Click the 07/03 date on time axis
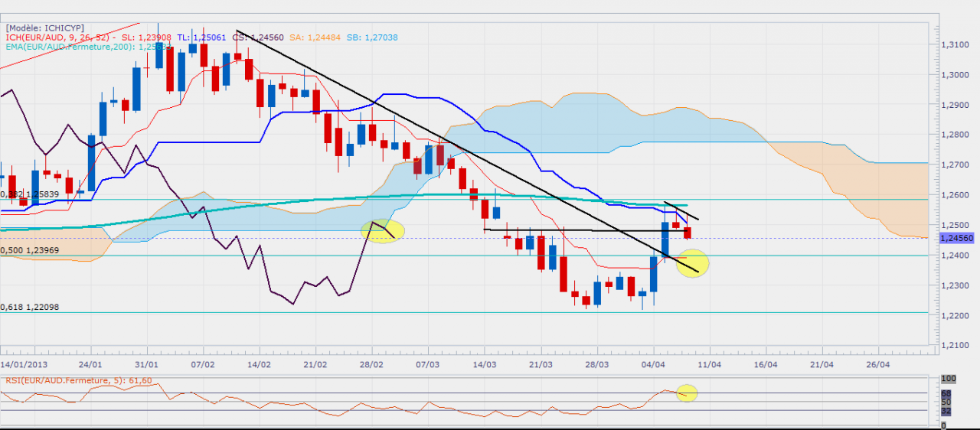Image resolution: width=980 pixels, height=430 pixels. (x=427, y=365)
